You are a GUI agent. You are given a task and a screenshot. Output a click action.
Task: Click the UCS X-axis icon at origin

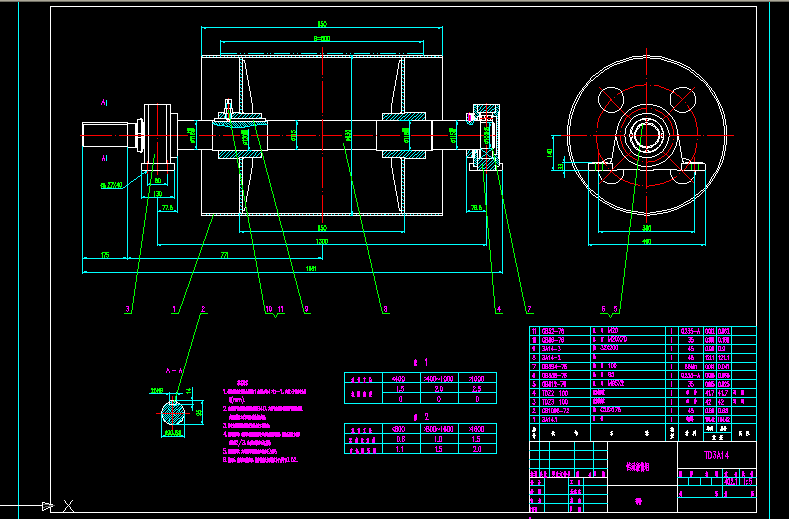click(67, 506)
